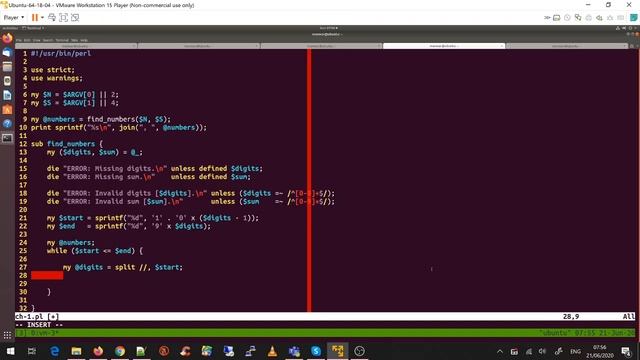The image size is (640, 360).
Task: Open Ubuntu Activities overview
Action: coord(10,28)
